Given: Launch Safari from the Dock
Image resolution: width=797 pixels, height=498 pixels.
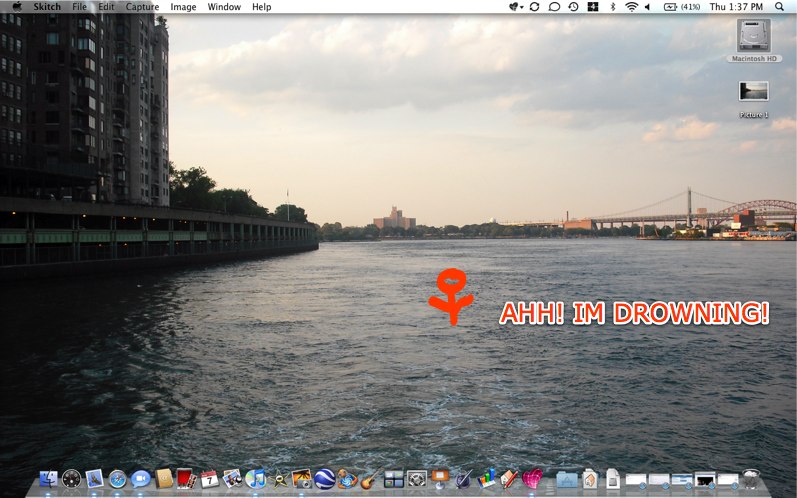Looking at the screenshot, I should (x=117, y=479).
